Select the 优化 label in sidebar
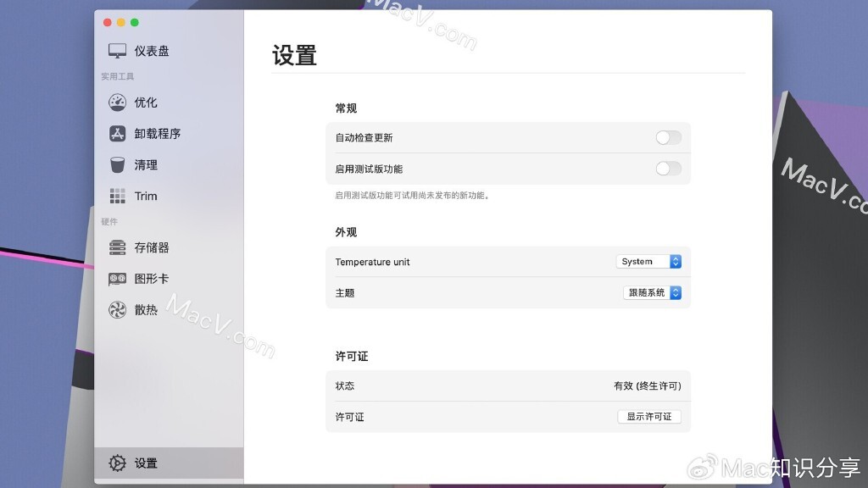Image resolution: width=868 pixels, height=488 pixels. (x=146, y=103)
